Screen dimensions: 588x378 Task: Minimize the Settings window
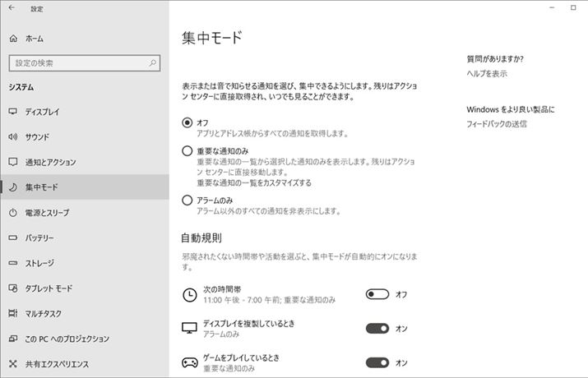(x=552, y=7)
